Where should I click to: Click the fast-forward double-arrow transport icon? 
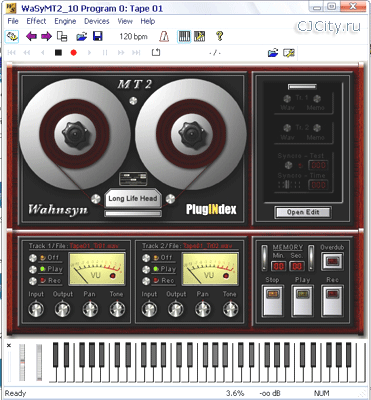pos(121,52)
